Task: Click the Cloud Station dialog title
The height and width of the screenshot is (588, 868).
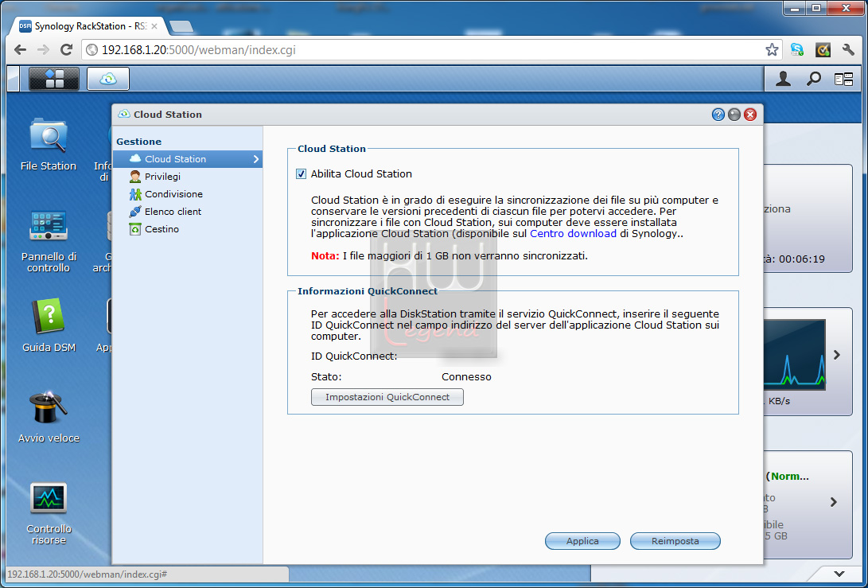Action: point(168,115)
